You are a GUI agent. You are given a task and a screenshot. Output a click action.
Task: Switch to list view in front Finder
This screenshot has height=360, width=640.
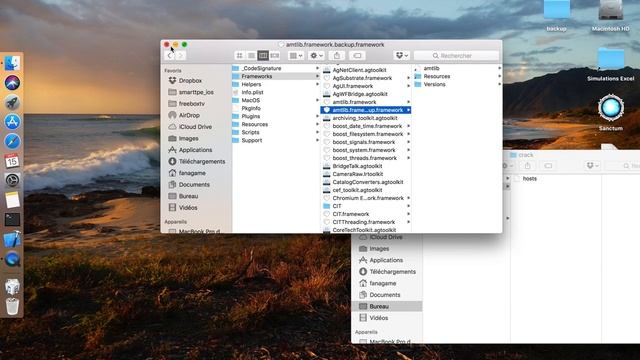click(x=251, y=56)
